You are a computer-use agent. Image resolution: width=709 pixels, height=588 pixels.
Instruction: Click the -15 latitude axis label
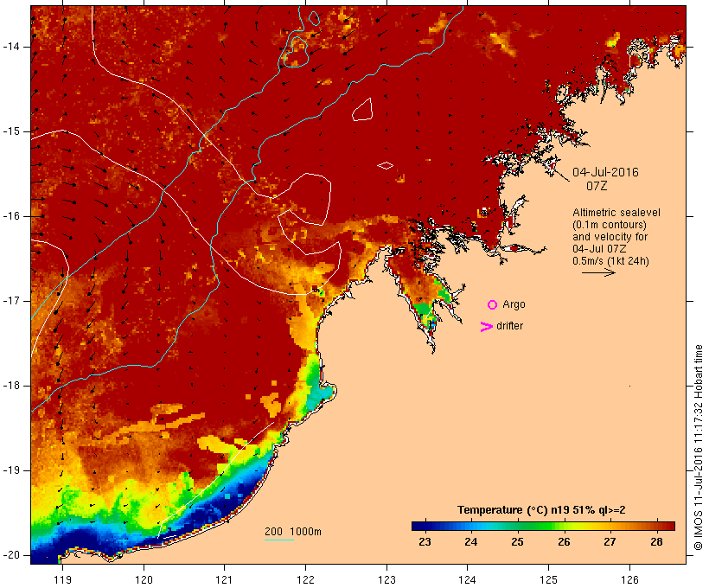[11, 131]
